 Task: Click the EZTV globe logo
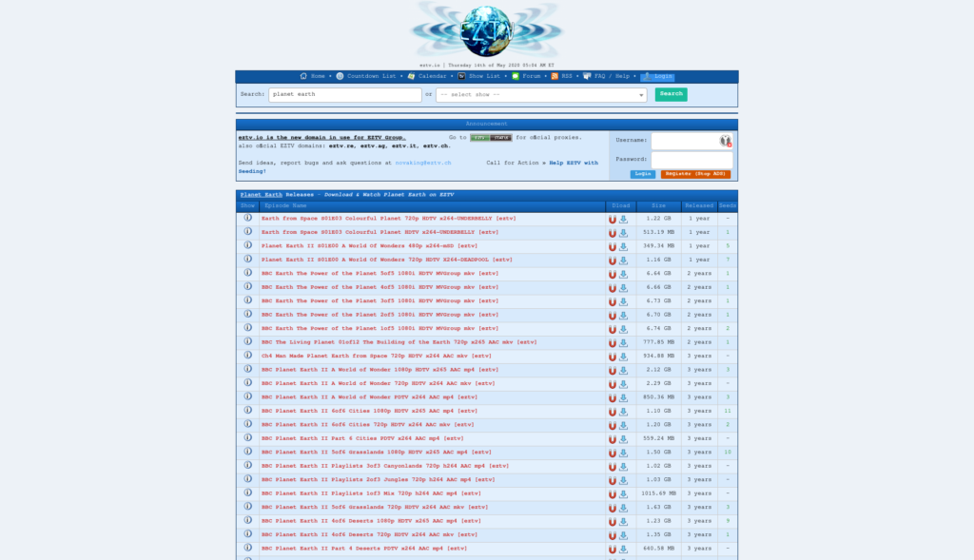[487, 30]
